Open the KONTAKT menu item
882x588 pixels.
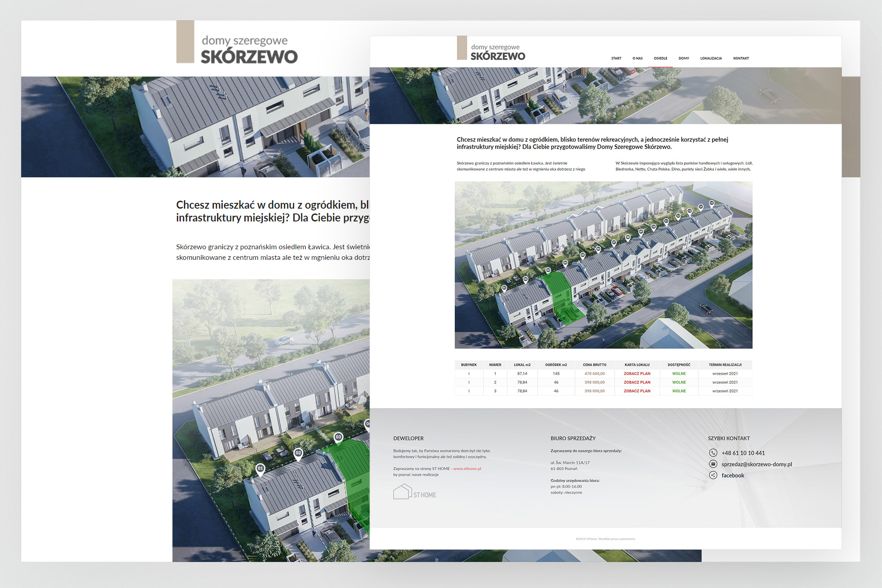pyautogui.click(x=741, y=58)
